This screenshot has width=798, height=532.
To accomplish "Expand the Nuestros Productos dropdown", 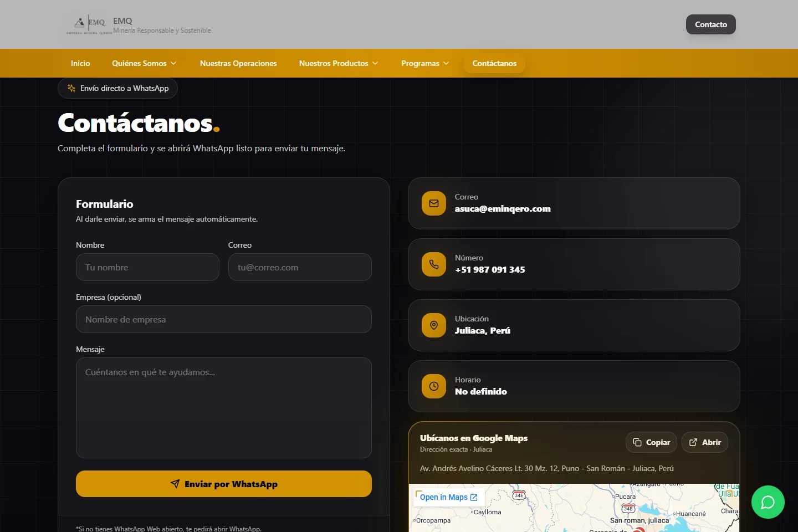I will click(339, 63).
